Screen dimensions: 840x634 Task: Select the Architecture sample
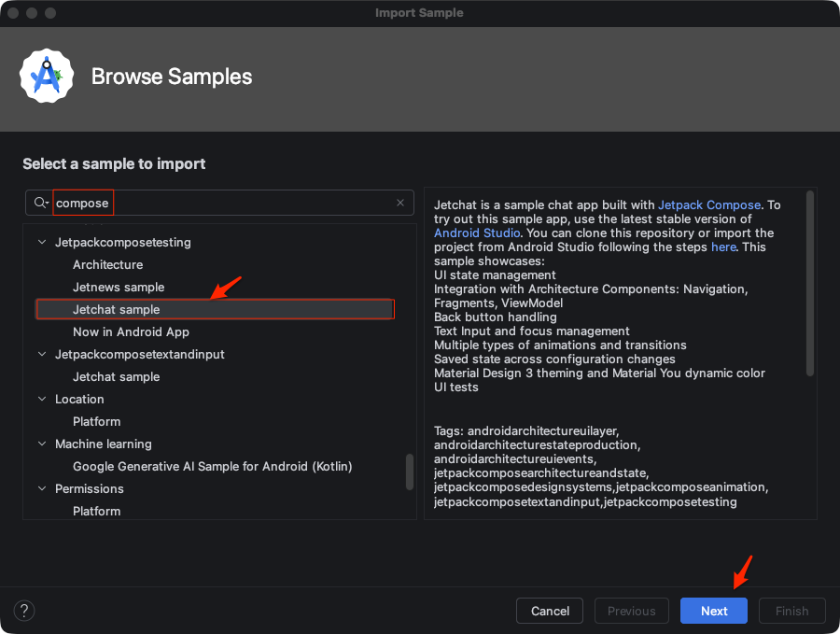click(x=107, y=265)
